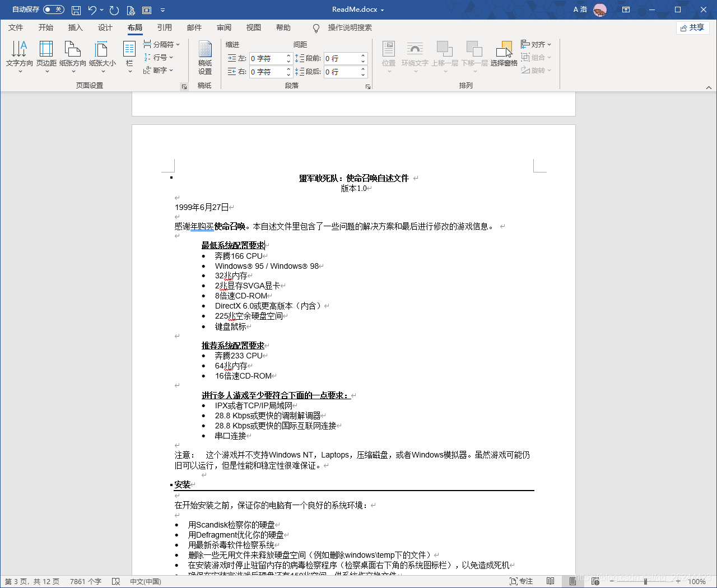The height and width of the screenshot is (588, 717).
Task: Switch to the 引用 References tab
Action: pyautogui.click(x=164, y=27)
